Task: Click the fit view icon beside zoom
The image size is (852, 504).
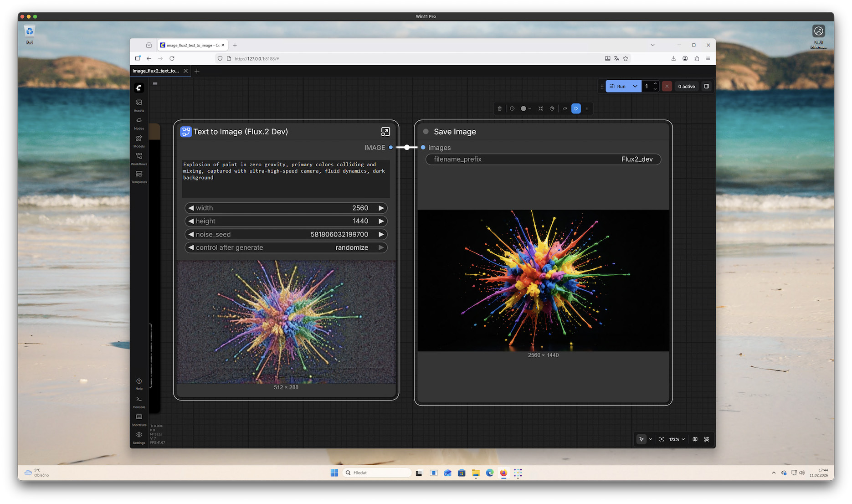Action: tap(662, 439)
